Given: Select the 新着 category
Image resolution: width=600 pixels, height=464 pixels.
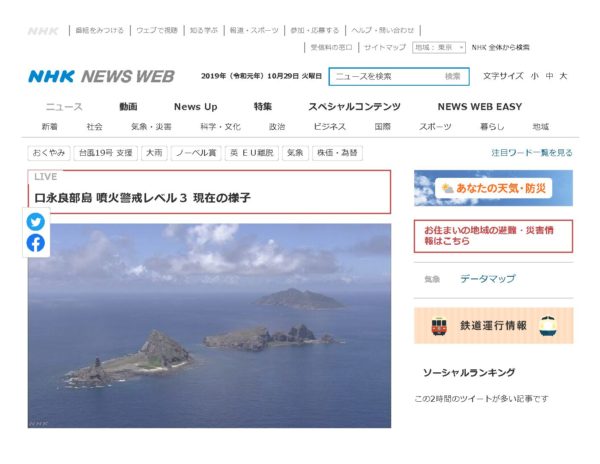Looking at the screenshot, I should [49, 127].
